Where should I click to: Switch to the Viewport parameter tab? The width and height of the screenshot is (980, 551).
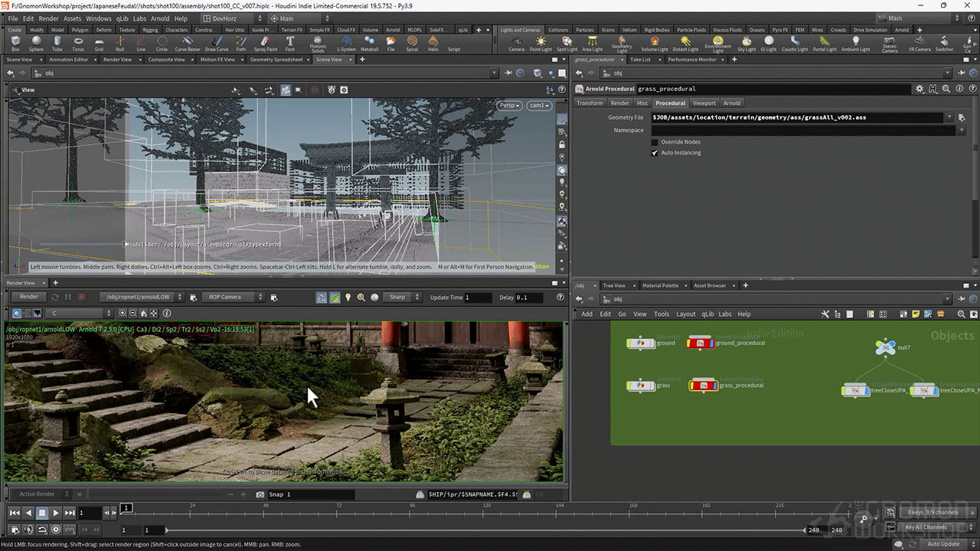click(x=704, y=103)
